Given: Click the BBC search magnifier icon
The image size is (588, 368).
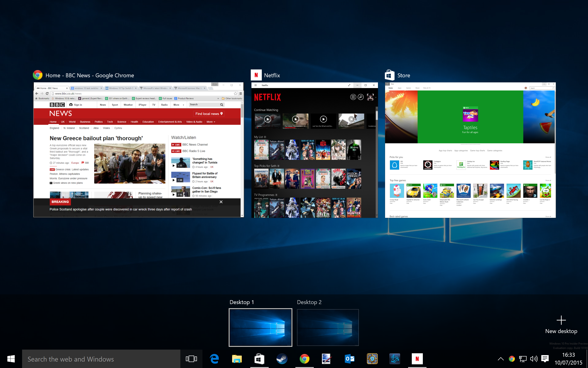Looking at the screenshot, I should click(x=222, y=105).
